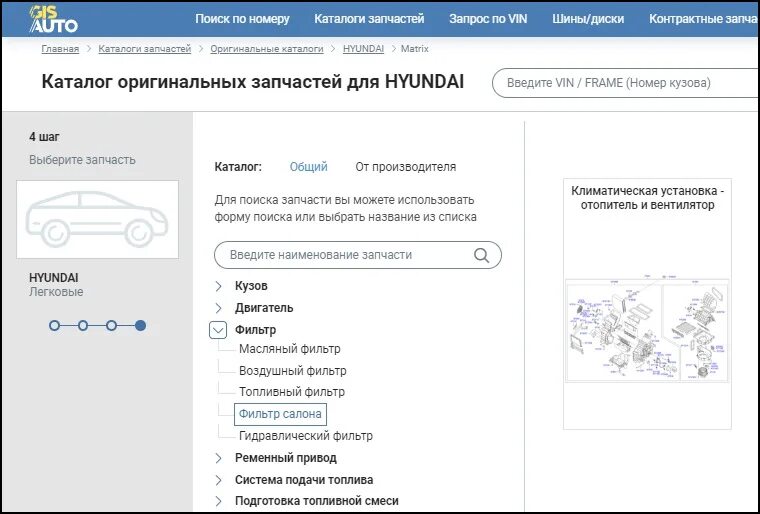
Task: Click the Легковые label
Action: coord(56,292)
